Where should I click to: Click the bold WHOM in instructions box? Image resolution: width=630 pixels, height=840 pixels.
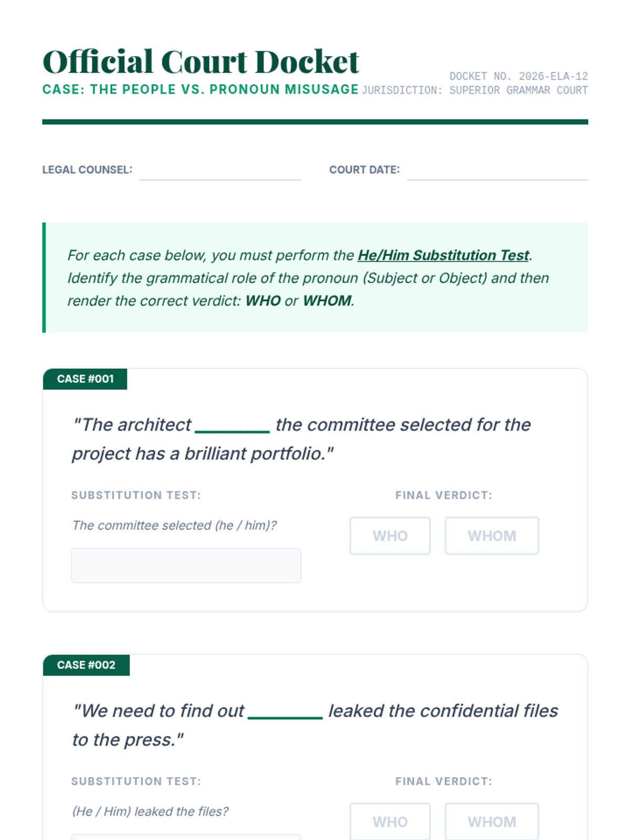click(x=327, y=301)
